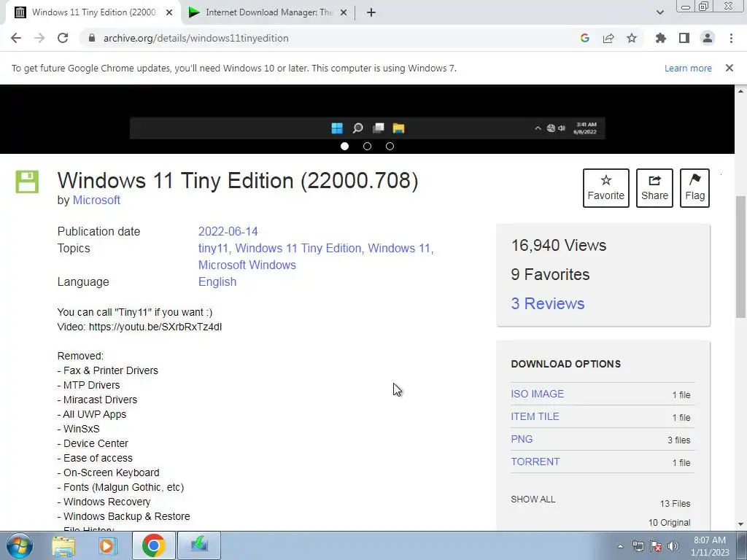747x560 pixels.
Task: Open publication date 2022-06-14 link
Action: click(228, 231)
